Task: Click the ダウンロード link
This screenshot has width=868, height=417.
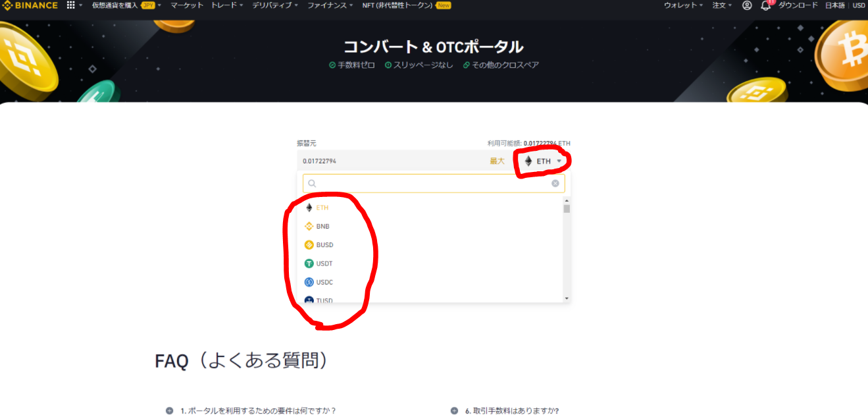Action: pyautogui.click(x=798, y=5)
